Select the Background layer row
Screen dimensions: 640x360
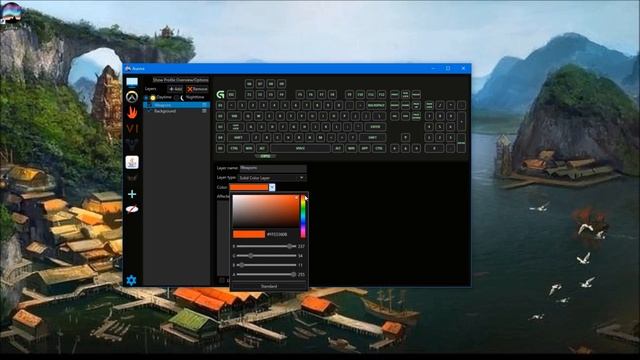pos(177,111)
